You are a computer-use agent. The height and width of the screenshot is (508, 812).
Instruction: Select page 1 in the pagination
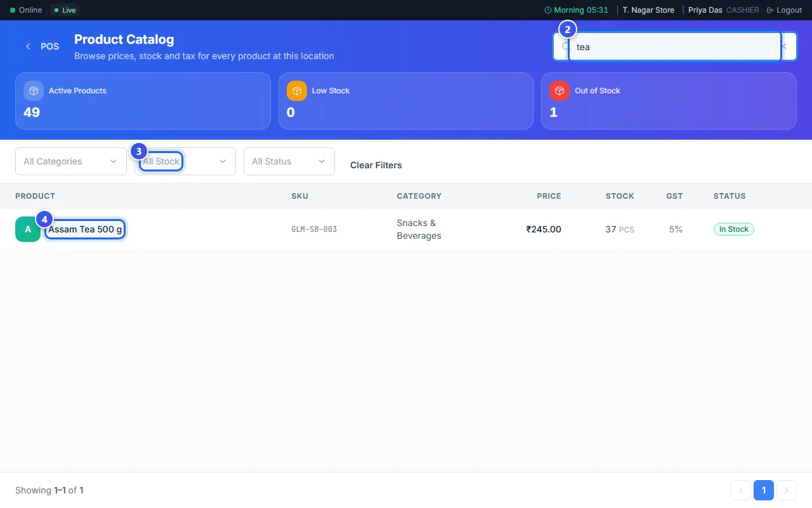click(x=764, y=490)
